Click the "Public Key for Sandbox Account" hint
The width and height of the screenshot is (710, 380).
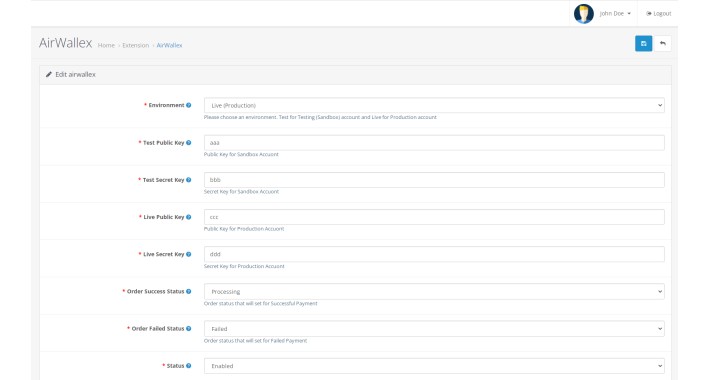[241, 154]
